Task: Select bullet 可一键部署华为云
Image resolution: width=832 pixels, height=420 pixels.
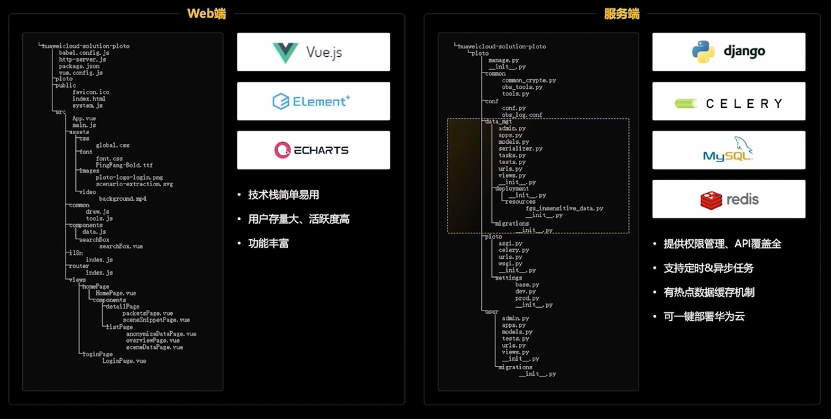Action: click(704, 317)
